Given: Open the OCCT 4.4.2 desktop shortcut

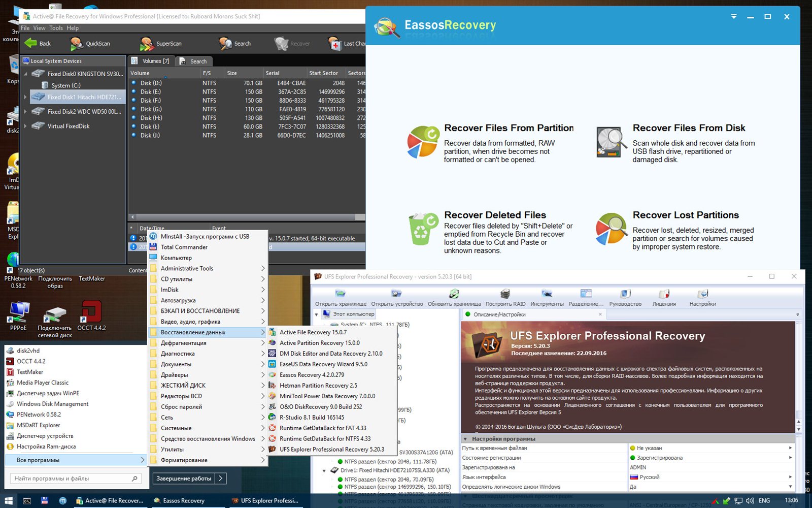Looking at the screenshot, I should coord(91,316).
